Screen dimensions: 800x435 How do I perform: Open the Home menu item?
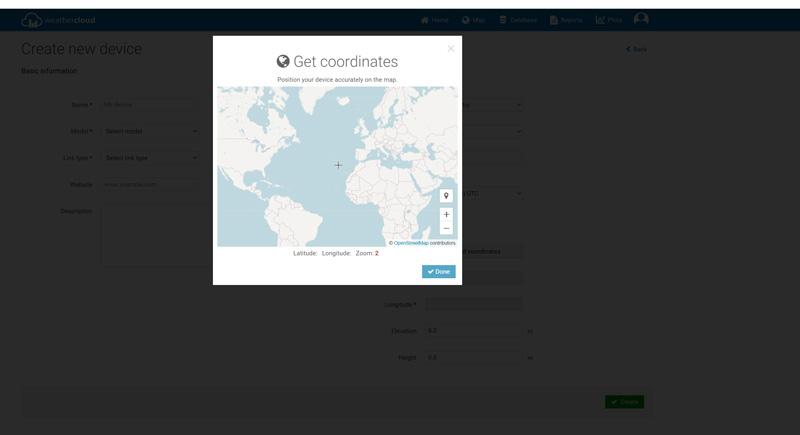pos(435,20)
